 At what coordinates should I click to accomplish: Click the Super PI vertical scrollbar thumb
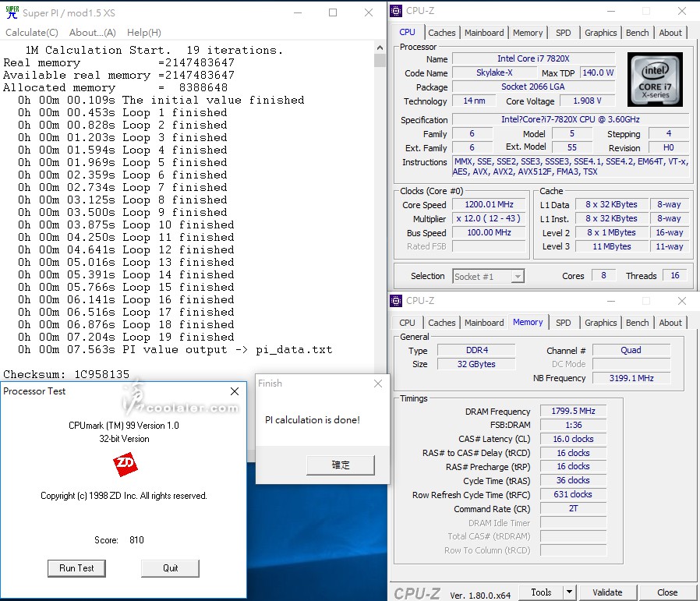coord(380,60)
